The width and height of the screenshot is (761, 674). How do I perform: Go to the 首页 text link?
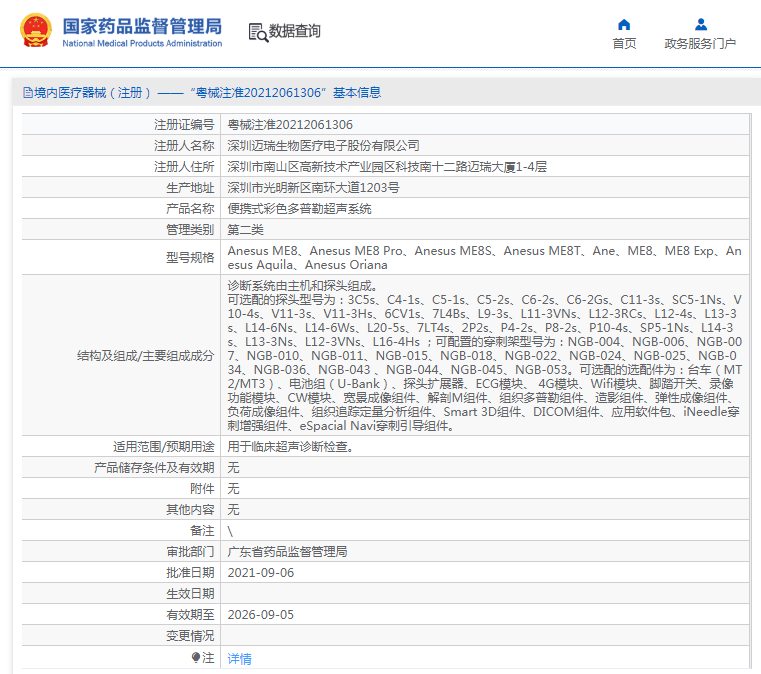click(x=624, y=44)
